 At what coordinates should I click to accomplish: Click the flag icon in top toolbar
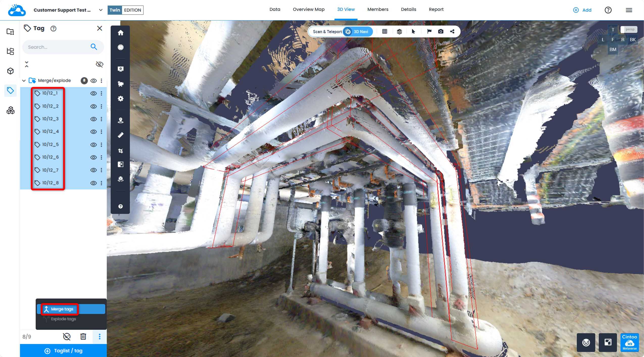429,32
